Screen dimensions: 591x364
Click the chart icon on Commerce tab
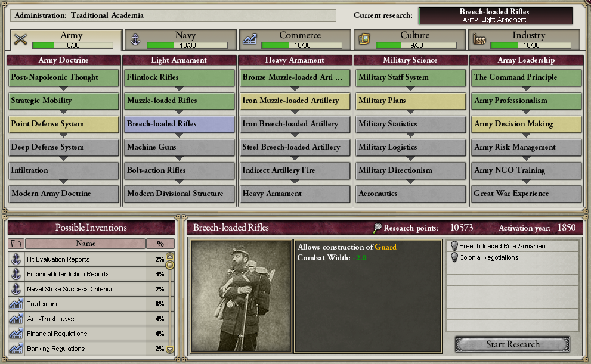(x=249, y=39)
